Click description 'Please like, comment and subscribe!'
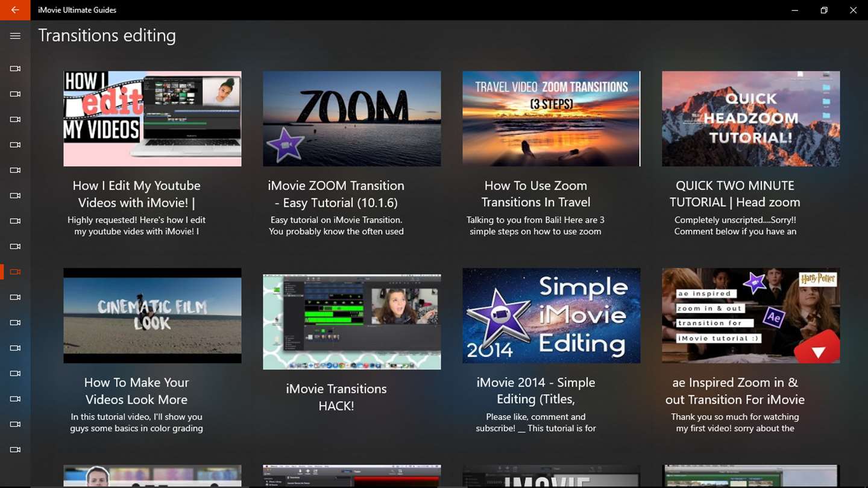 pyautogui.click(x=536, y=422)
